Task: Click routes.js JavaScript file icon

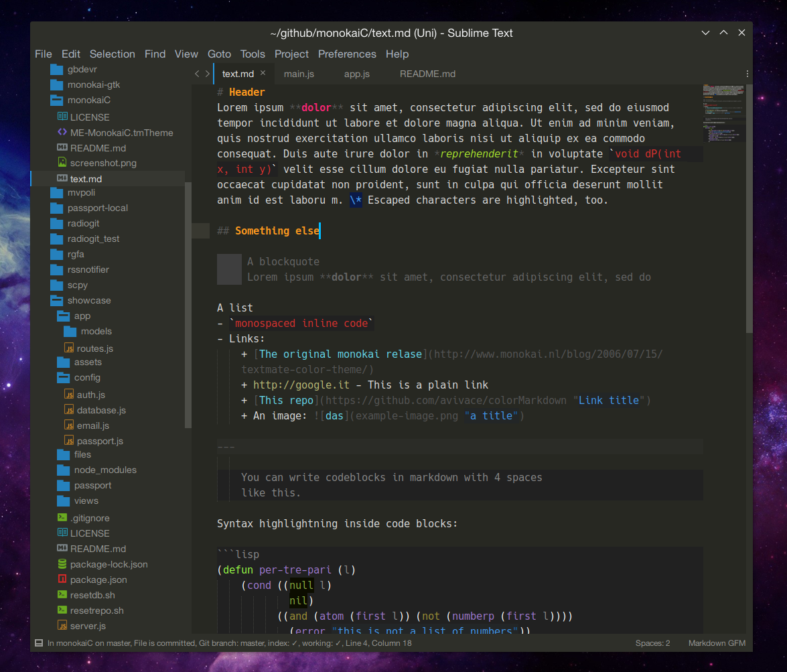Action: [x=69, y=348]
